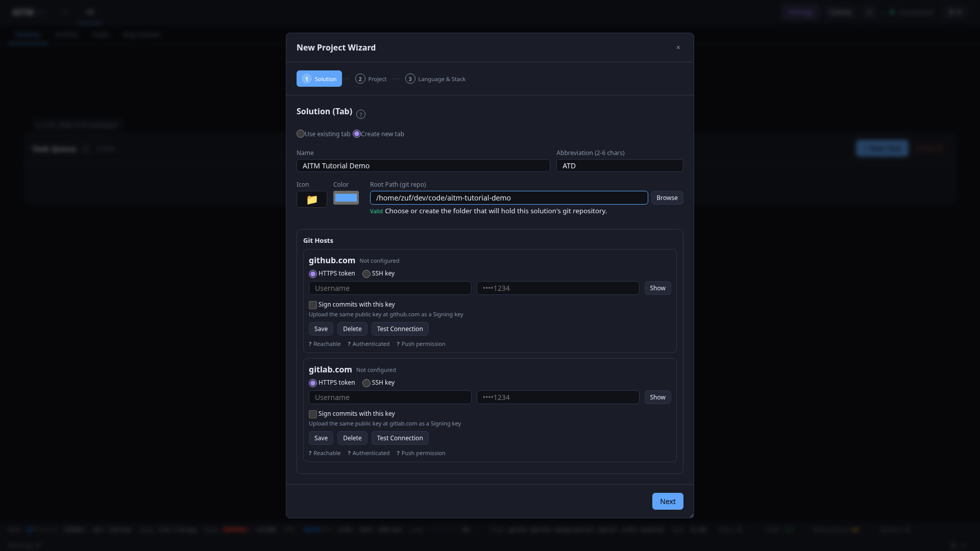
Task: Go to wizard step 2 Project
Action: click(371, 79)
